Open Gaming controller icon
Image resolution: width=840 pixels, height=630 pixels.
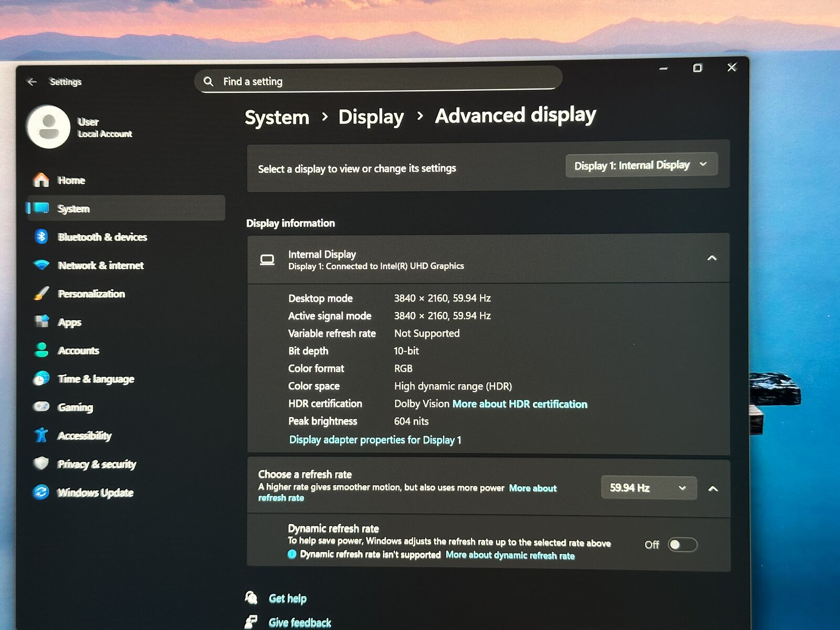pos(41,407)
